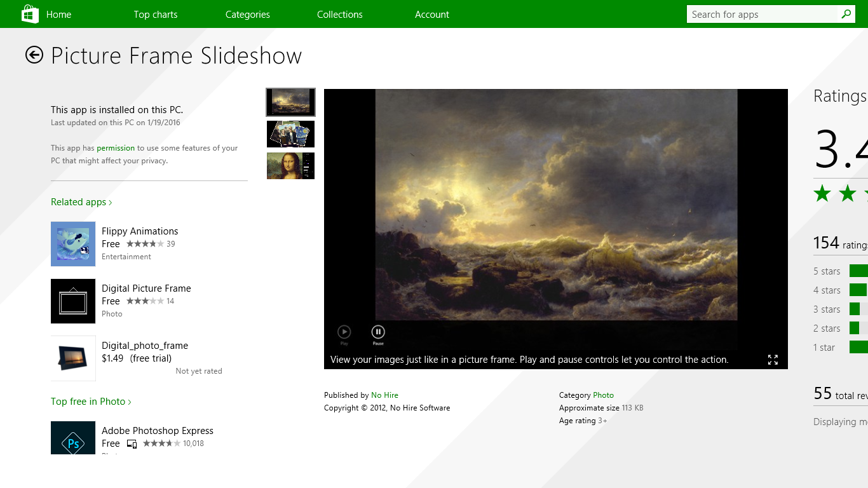Open the Flippy Animations app icon

73,244
